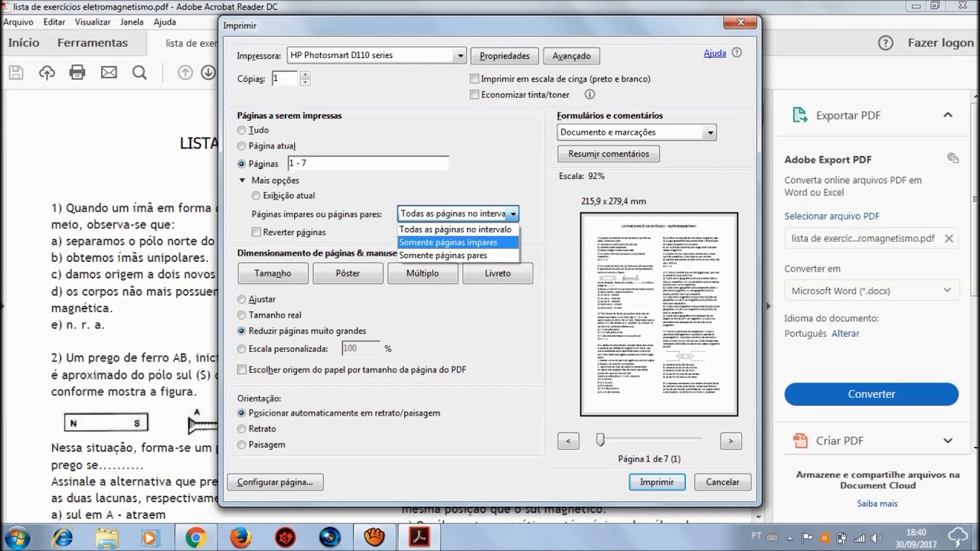Expand the Criar PDF panel chevron

pos(948,440)
